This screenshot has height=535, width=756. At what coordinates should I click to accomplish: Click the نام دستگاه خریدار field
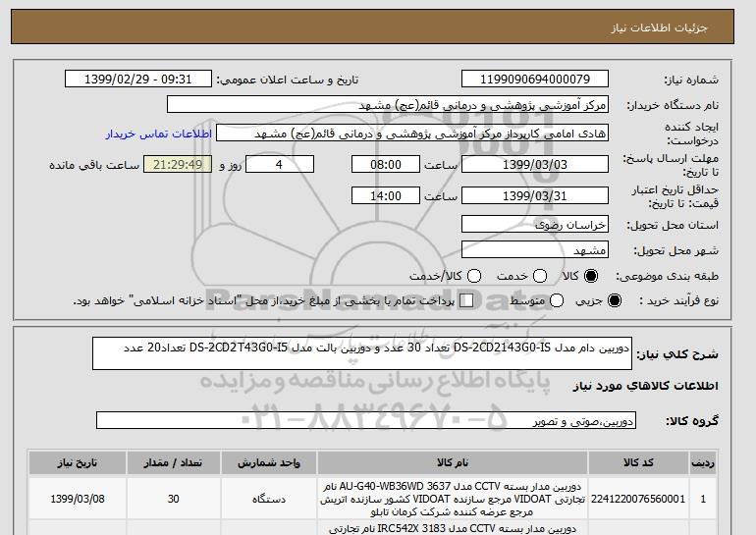pos(388,105)
